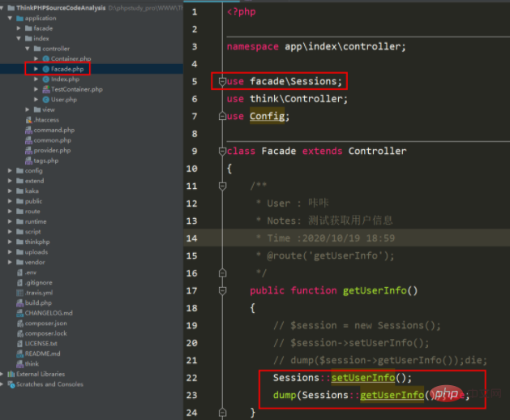This screenshot has height=420, width=510.
Task: Click the Scratches and Consoles icon
Action: point(11,384)
